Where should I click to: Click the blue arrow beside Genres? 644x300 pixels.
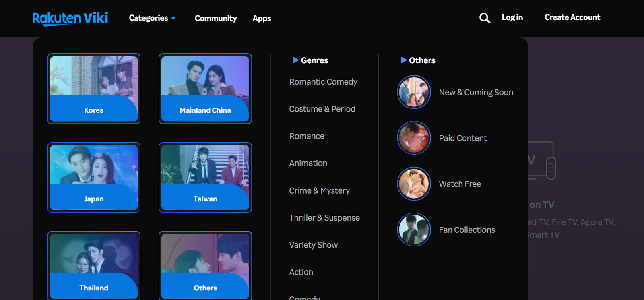coord(295,60)
